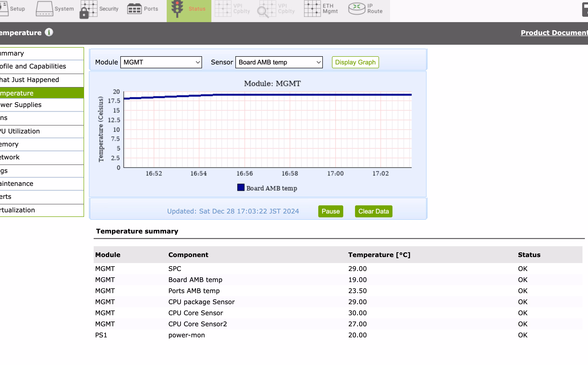
Task: Click the CPU Core Sensor2 cell
Action: [x=198, y=324]
